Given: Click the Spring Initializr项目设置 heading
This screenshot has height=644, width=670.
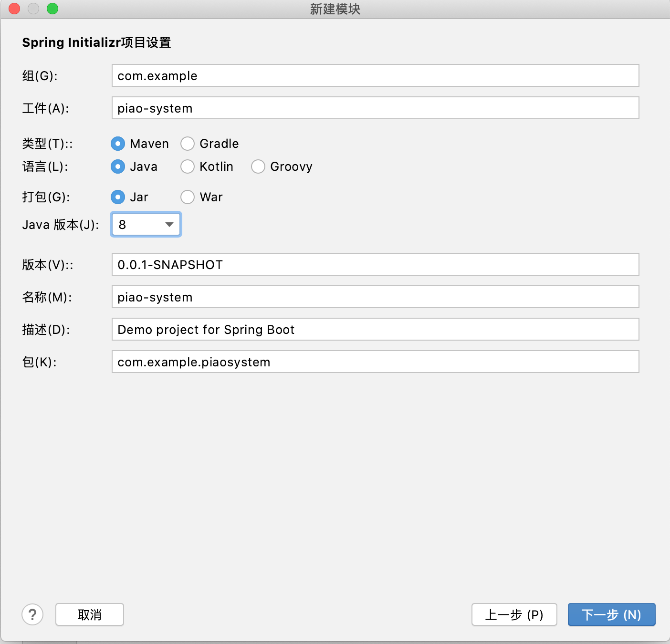Looking at the screenshot, I should [97, 42].
